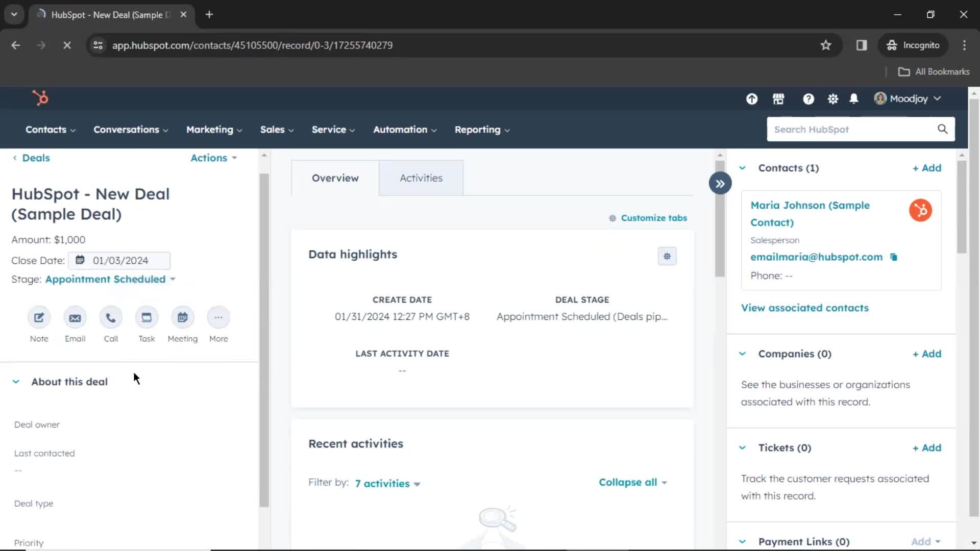
Task: Go back to Deals list
Action: coord(32,158)
